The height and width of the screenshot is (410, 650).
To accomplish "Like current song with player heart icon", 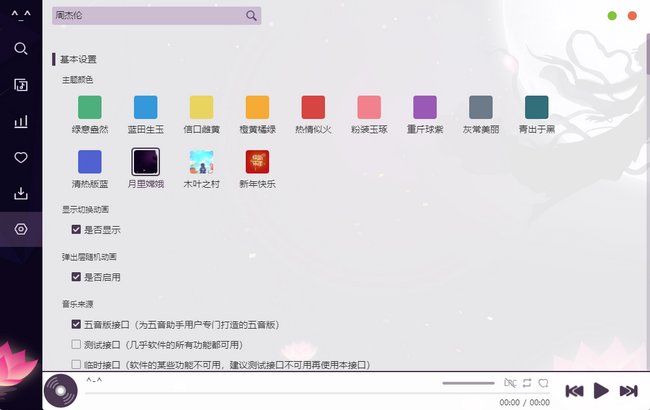I will pyautogui.click(x=543, y=383).
